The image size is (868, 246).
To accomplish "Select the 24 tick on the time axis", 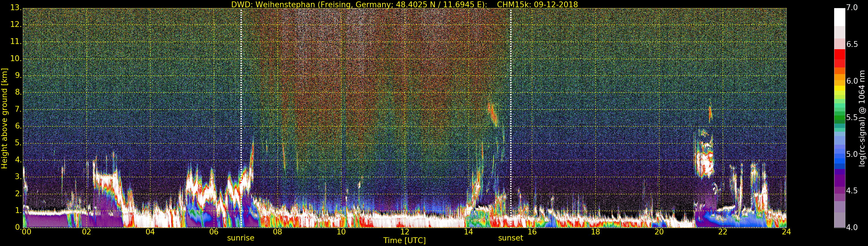I will [786, 232].
